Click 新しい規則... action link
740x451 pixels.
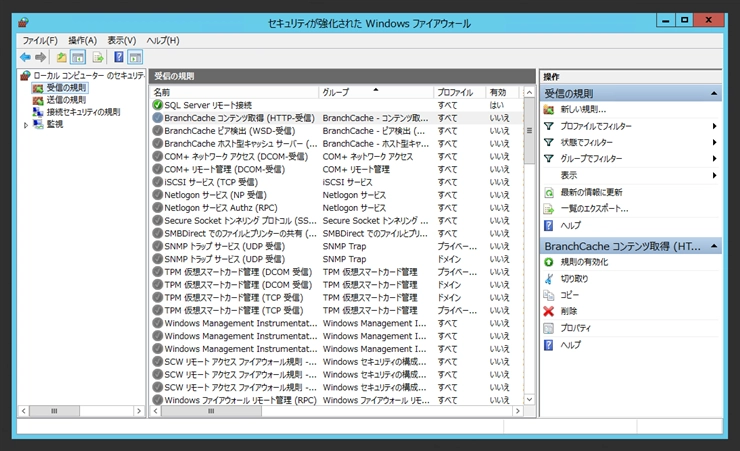coord(583,109)
